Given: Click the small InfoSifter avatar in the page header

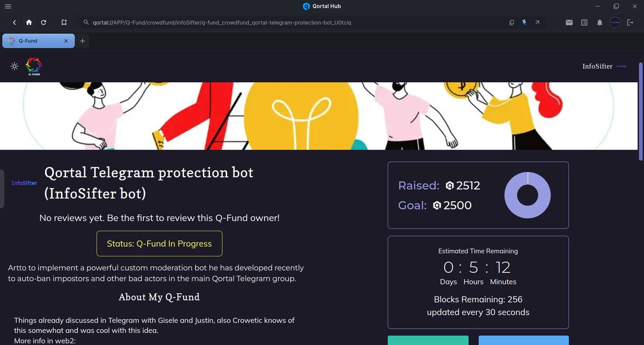Looking at the screenshot, I should 621,66.
